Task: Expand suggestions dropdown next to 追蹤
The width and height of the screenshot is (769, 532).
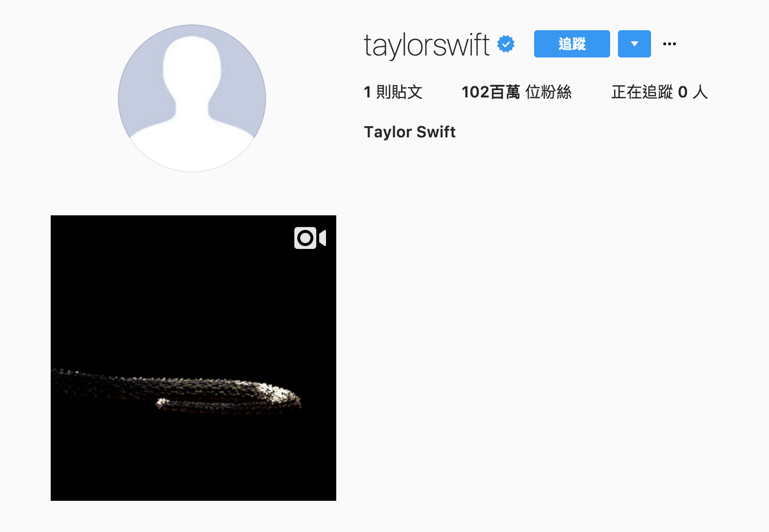Action: point(634,44)
